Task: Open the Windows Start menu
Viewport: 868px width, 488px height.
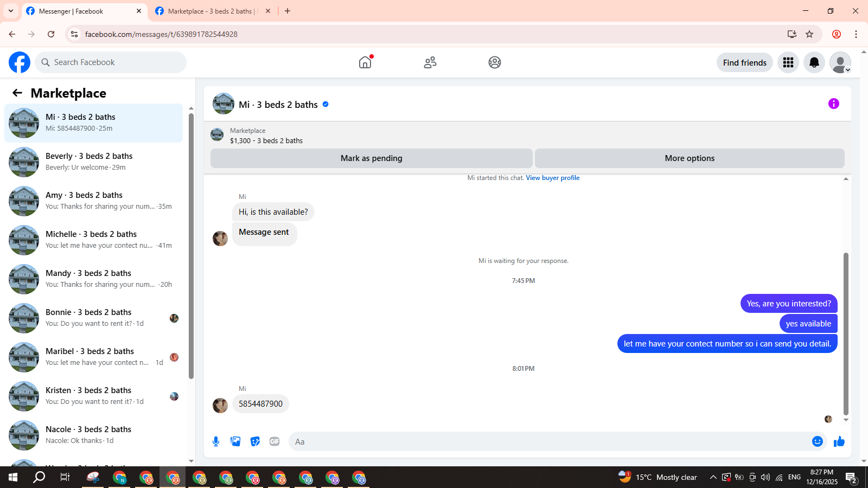Action: [13, 477]
